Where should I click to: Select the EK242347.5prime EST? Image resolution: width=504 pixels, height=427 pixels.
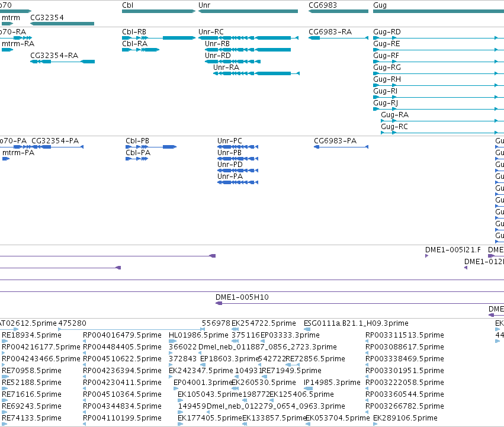click(171, 377)
